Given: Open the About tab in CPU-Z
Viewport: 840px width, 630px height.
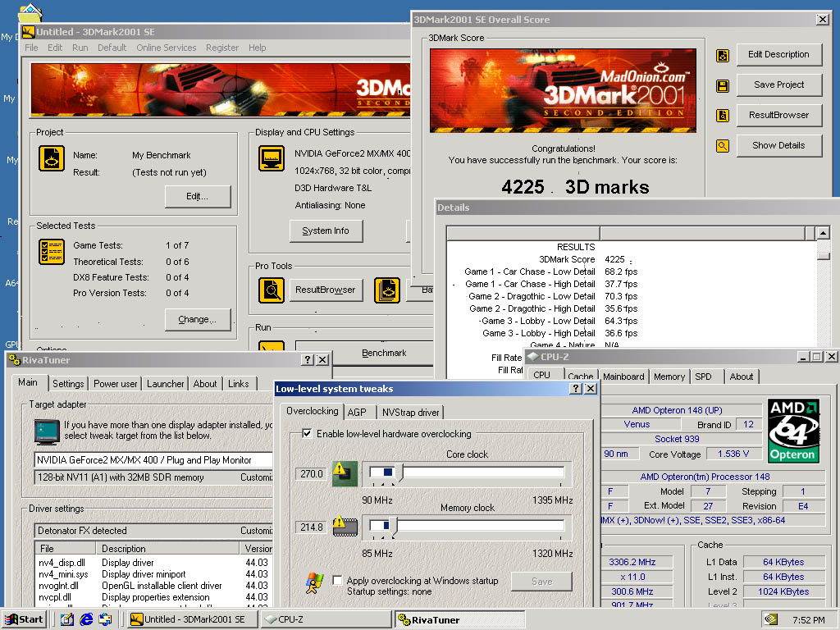Looking at the screenshot, I should 742,377.
